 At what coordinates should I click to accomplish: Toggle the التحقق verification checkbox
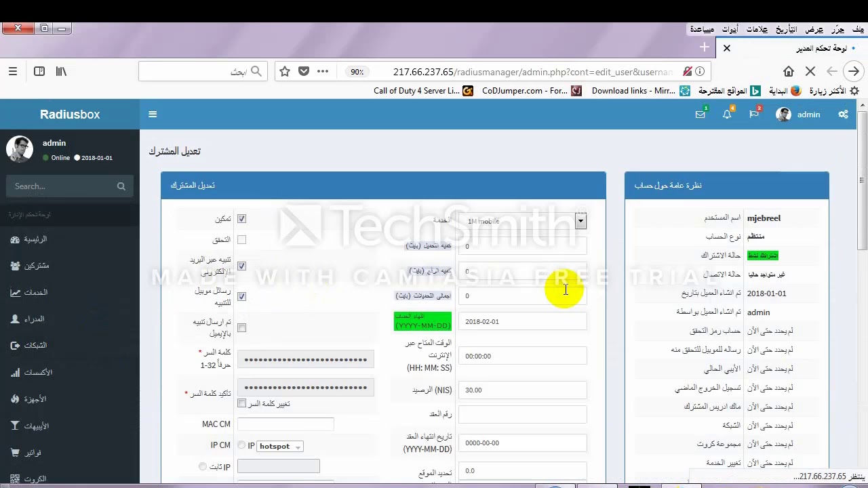tap(241, 240)
